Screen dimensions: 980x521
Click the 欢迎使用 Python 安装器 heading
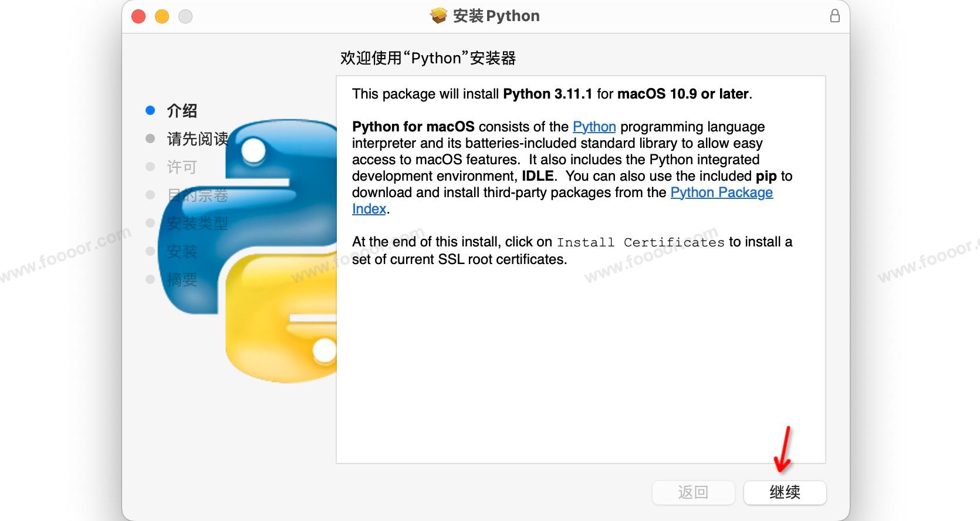click(x=428, y=58)
